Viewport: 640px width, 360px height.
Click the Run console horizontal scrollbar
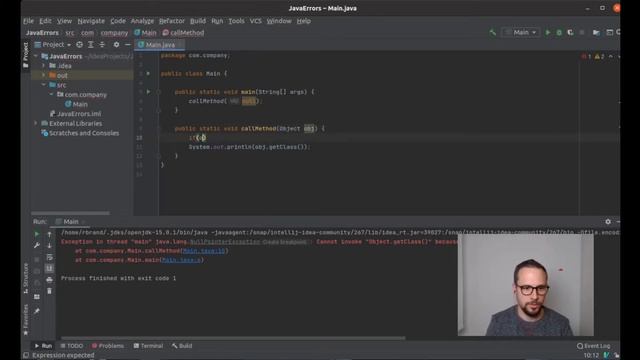[x=233, y=338]
